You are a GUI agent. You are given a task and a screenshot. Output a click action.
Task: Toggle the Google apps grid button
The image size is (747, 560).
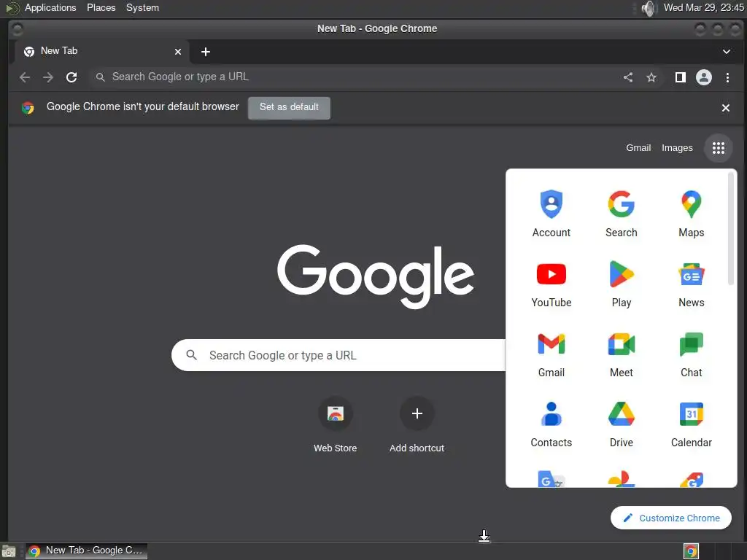[719, 148]
